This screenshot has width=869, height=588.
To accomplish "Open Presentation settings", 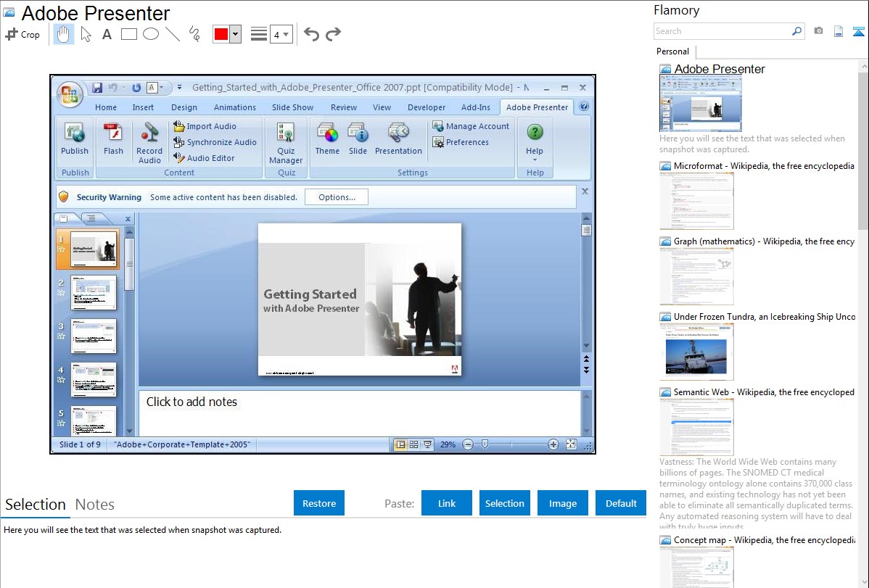I will [x=398, y=138].
